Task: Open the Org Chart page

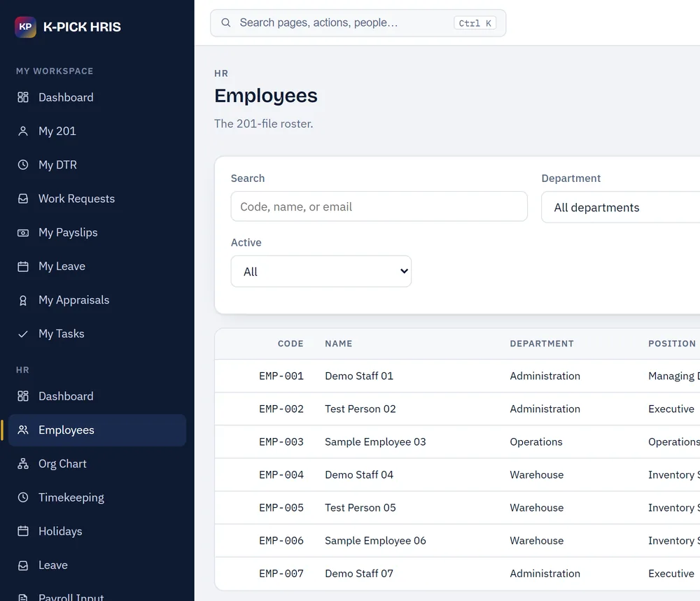Action: click(x=97, y=464)
